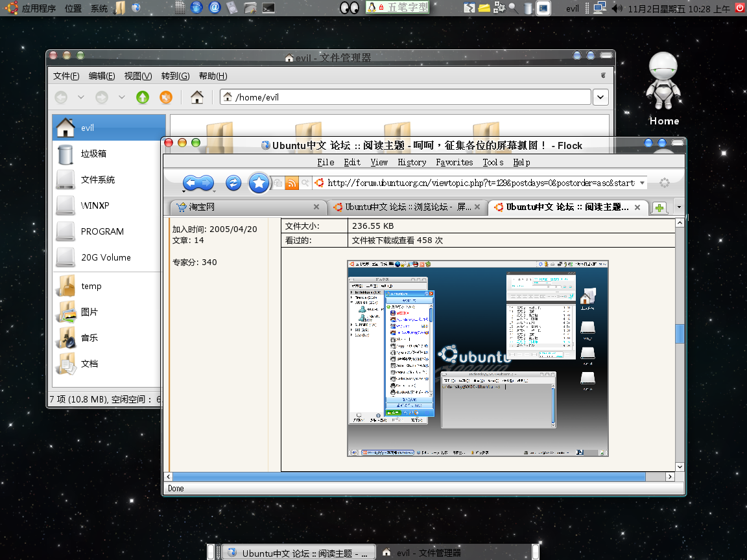747x560 pixels.
Task: Switch to Ubuntu中文论坛 浏览论坛 tab
Action: point(407,207)
